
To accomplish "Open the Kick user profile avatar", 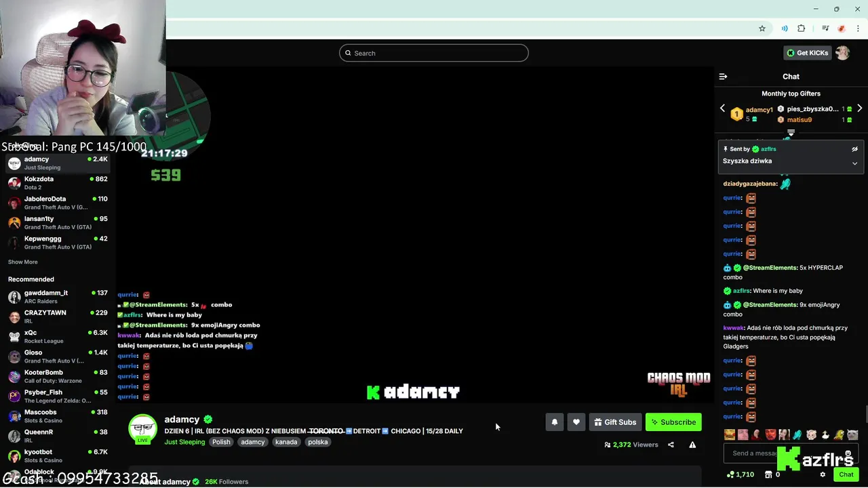I will (x=842, y=53).
